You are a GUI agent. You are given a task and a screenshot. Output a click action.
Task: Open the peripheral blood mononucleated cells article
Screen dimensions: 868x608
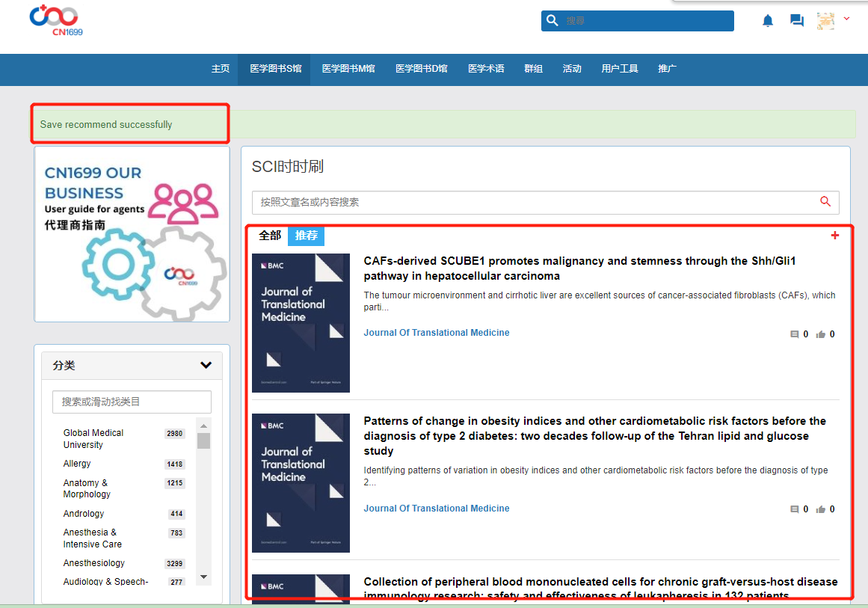tap(600, 588)
